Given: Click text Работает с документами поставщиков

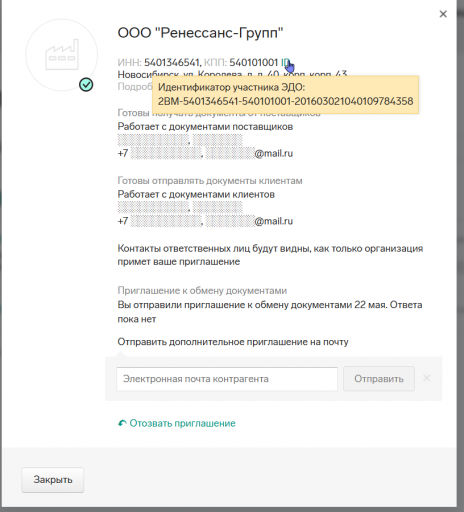Looking at the screenshot, I should pyautogui.click(x=205, y=127).
